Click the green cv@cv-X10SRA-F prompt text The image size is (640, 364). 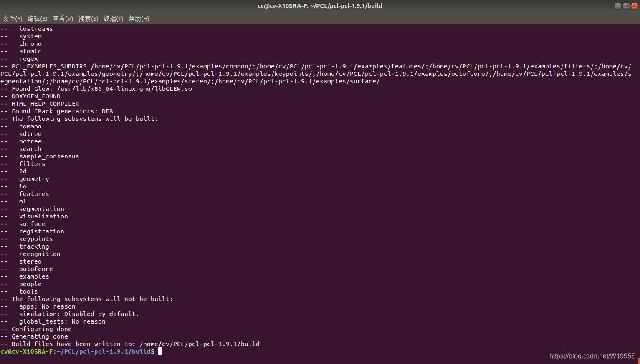pyautogui.click(x=27, y=351)
